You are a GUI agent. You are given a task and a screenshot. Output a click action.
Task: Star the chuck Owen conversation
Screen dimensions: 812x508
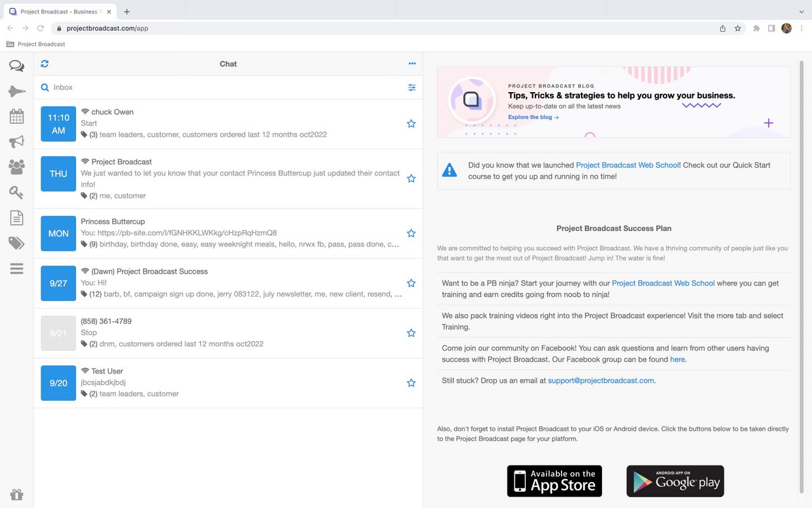coord(411,124)
